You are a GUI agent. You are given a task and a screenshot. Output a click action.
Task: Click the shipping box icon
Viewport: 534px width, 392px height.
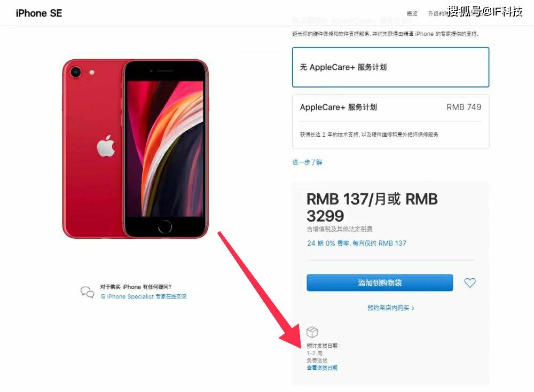coord(312,332)
